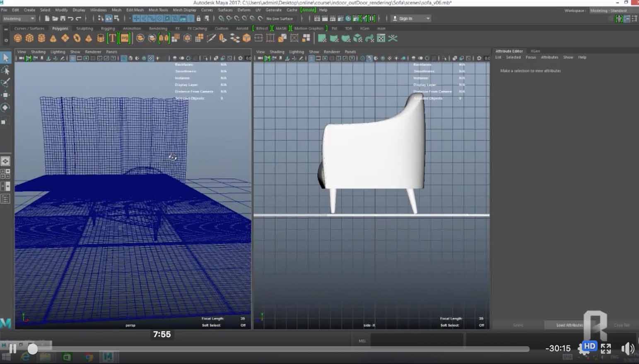
Task: Click the Save scene icon
Action: [63, 19]
